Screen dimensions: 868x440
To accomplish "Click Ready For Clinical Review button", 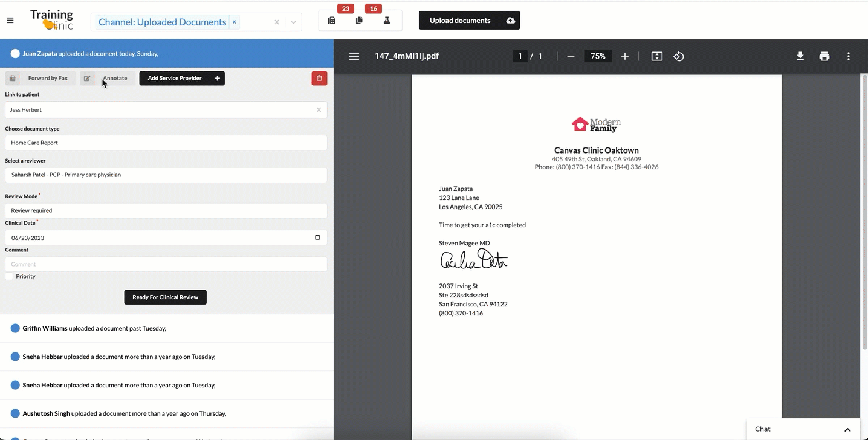I will (165, 297).
